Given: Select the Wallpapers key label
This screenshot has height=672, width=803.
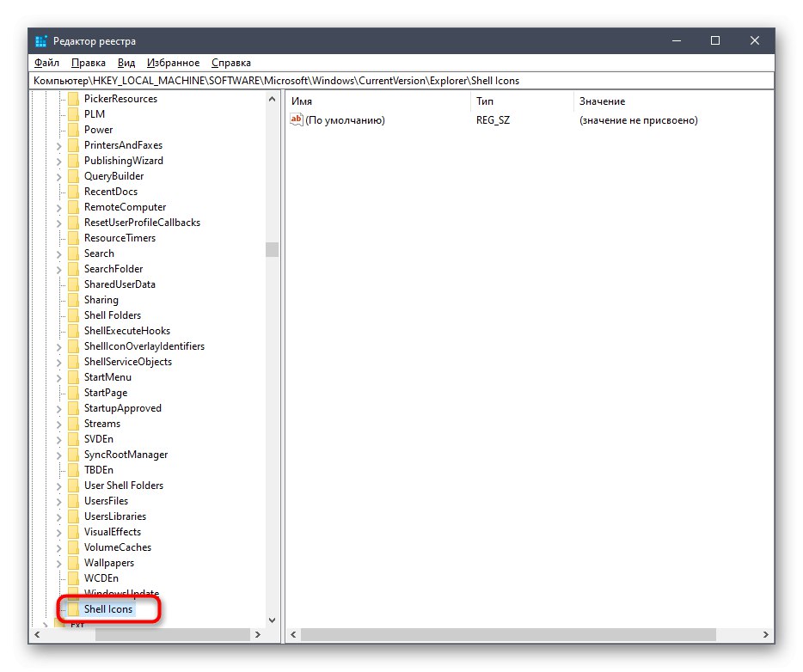Looking at the screenshot, I should click(109, 563).
